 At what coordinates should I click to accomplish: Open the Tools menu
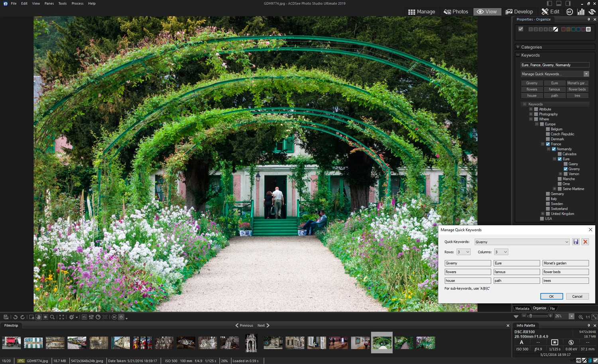(62, 3)
